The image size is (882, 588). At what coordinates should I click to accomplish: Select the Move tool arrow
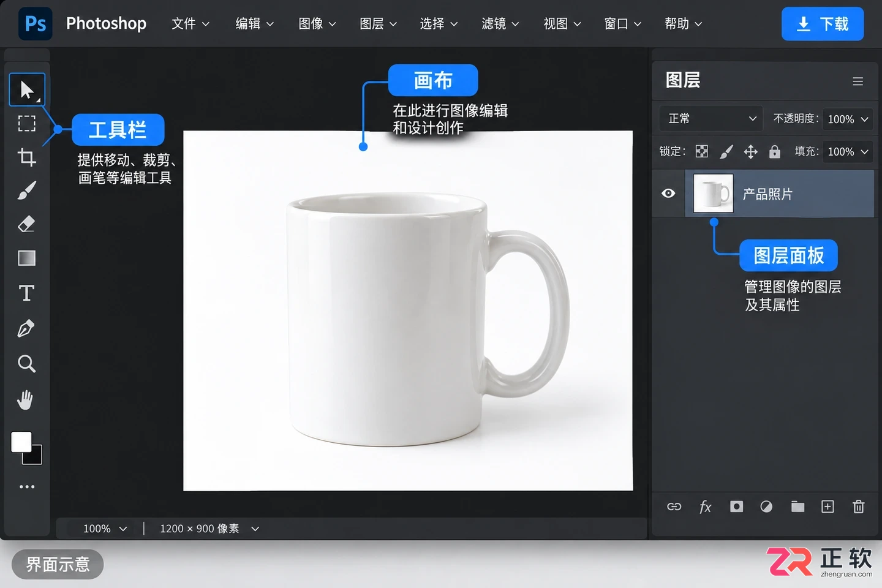pyautogui.click(x=27, y=89)
